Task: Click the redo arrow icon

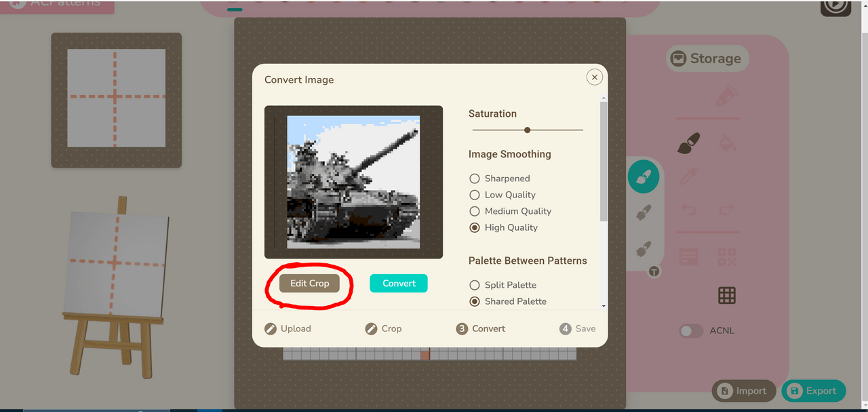Action: (x=727, y=210)
